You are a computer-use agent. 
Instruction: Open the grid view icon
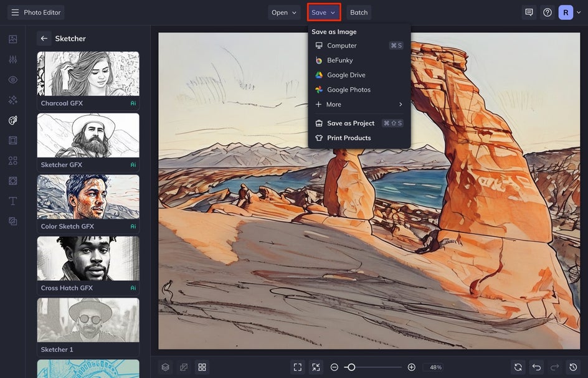[202, 367]
